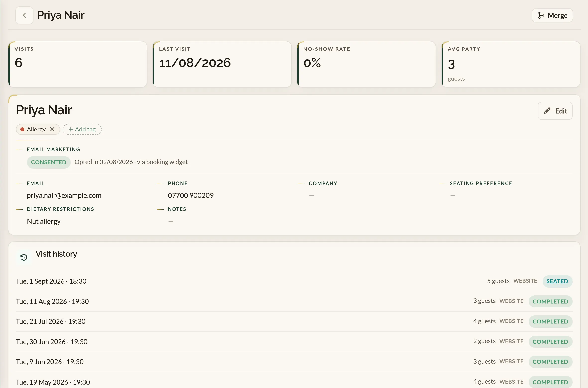Open the Tue, 11 Aug 2026 visit row
The width and height of the screenshot is (588, 388).
point(294,301)
